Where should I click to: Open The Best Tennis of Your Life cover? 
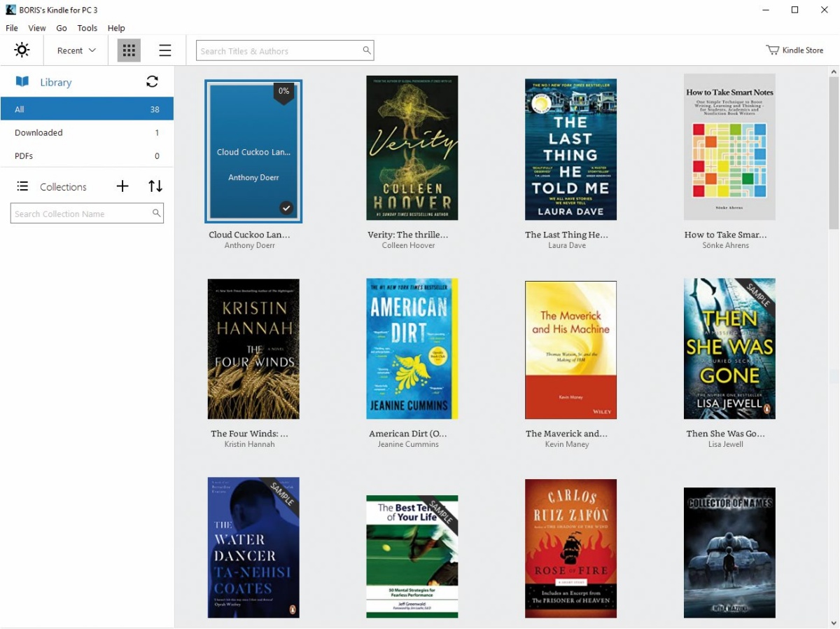point(412,557)
